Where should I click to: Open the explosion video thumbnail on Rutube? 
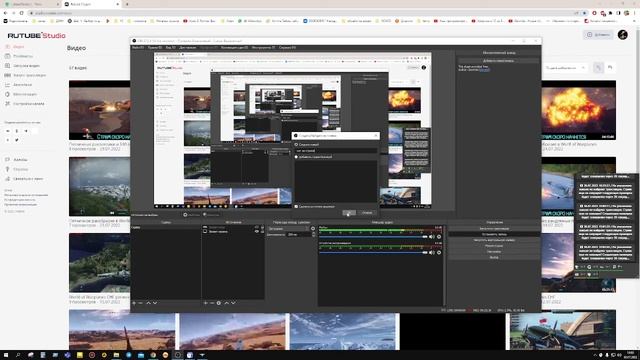[578, 110]
